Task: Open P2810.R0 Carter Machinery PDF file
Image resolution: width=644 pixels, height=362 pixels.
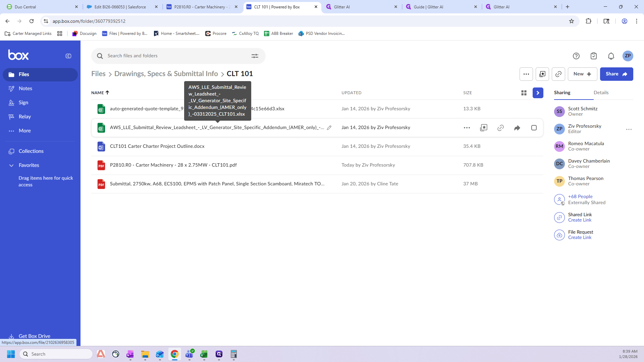Action: tap(173, 165)
